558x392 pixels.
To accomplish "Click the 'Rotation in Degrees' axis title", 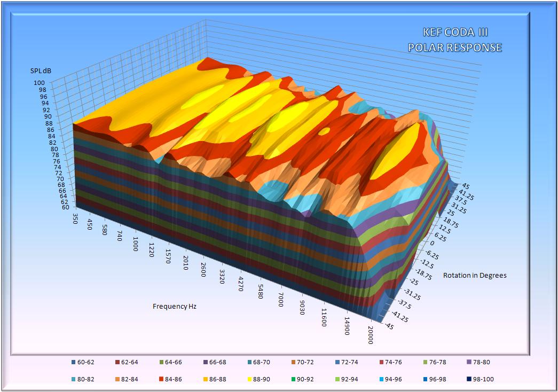I will [475, 275].
